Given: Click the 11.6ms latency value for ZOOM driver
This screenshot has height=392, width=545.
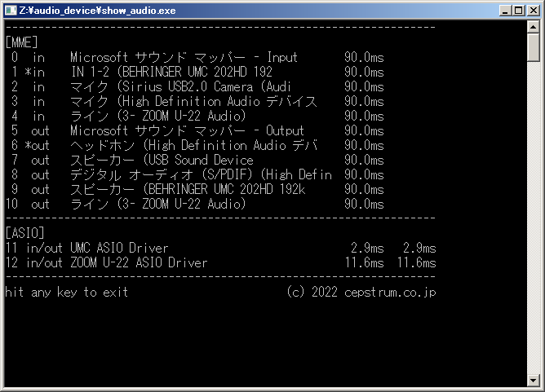Looking at the screenshot, I should click(364, 262).
